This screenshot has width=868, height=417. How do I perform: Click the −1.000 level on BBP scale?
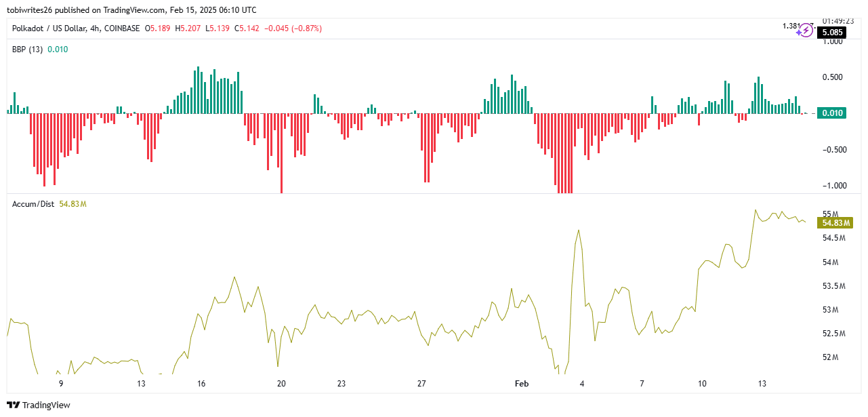click(x=831, y=186)
